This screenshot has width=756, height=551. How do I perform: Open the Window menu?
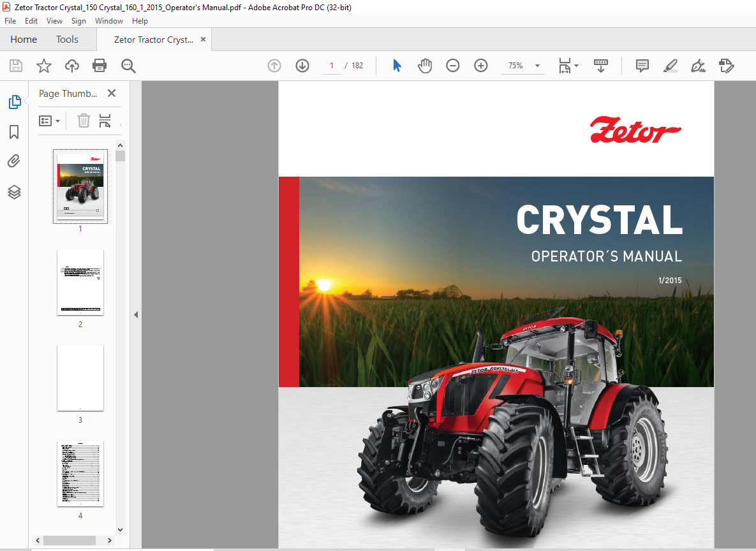pos(109,21)
